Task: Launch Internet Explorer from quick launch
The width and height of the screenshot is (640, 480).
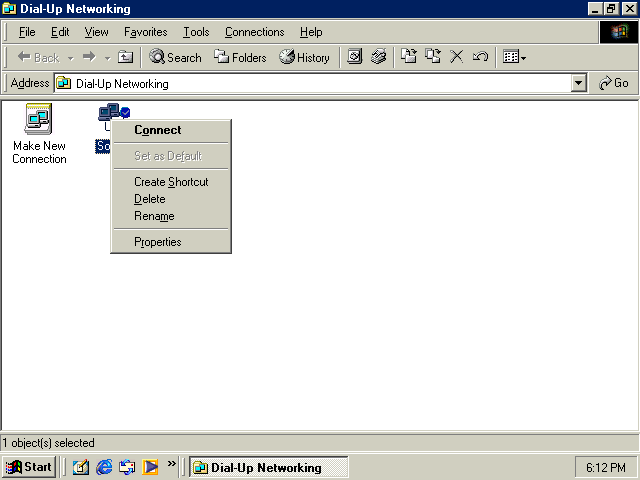Action: [104, 467]
